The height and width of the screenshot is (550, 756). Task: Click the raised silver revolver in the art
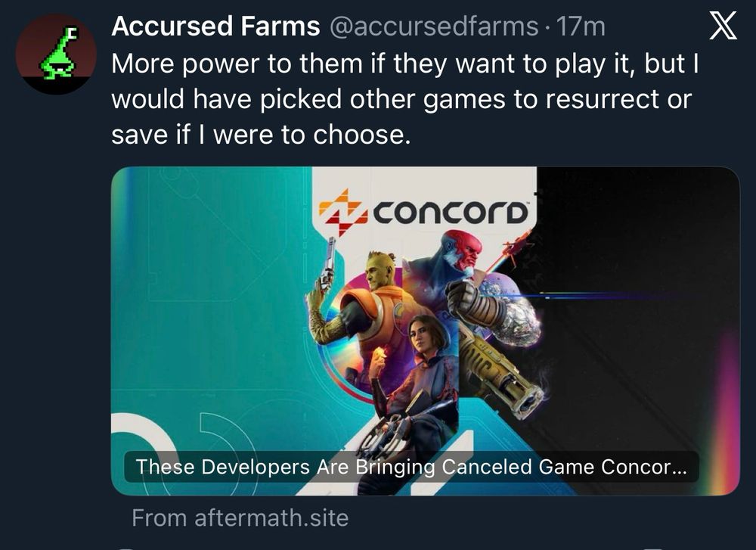(327, 264)
